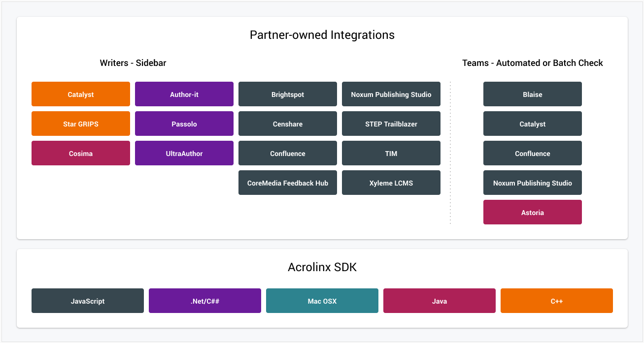Click the Teams - Automated or Batch Check heading

click(x=533, y=63)
